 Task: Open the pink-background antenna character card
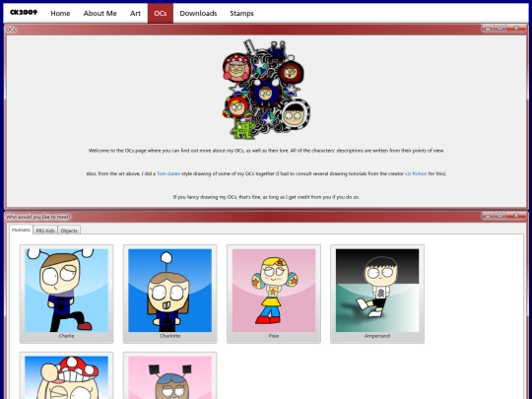(x=170, y=375)
